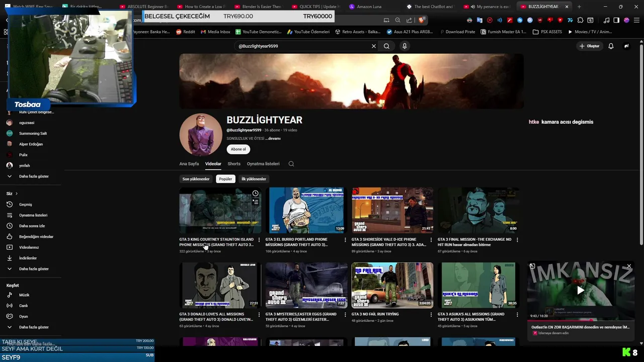Expand the Siz section chevron
The image size is (644, 362).
coord(16,194)
